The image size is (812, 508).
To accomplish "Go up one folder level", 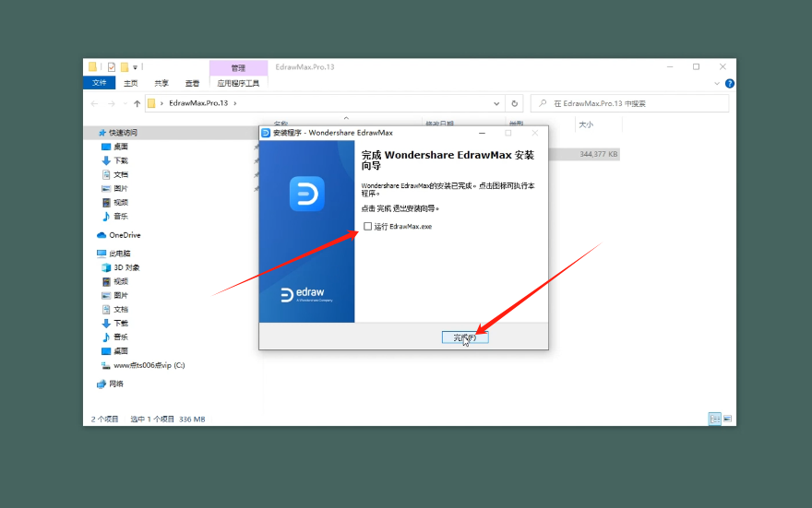I will click(x=137, y=103).
